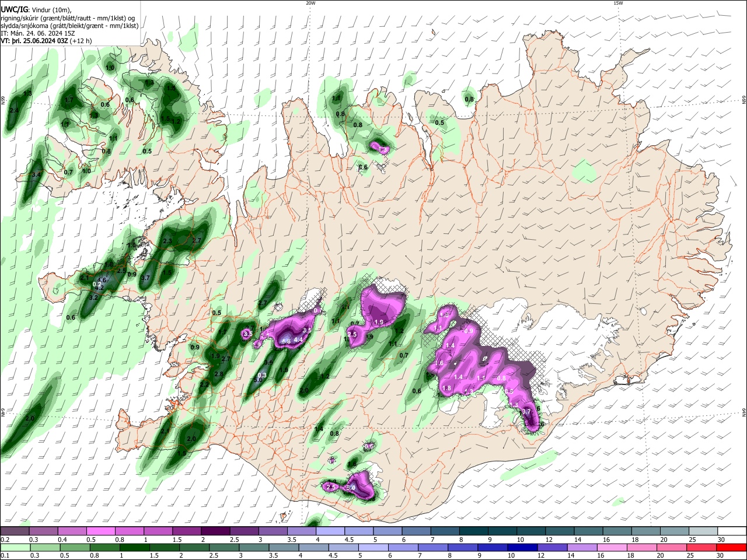Click the 5 pale blue swatch in the rain scale
The image size is (747, 560).
[x=373, y=548]
